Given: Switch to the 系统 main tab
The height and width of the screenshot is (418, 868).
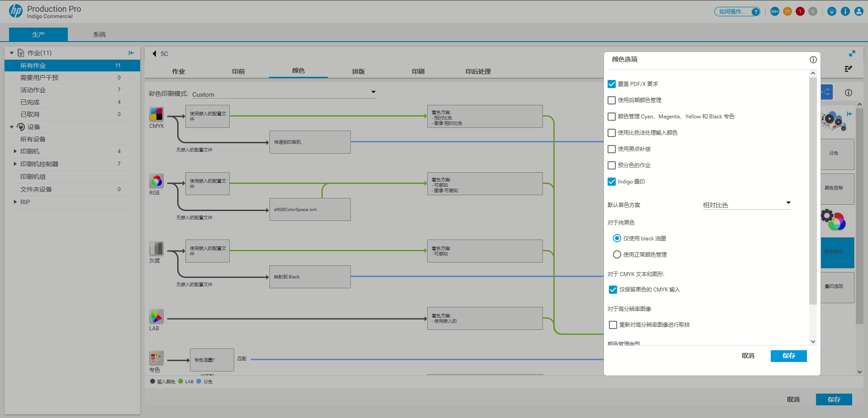Looking at the screenshot, I should tap(99, 34).
